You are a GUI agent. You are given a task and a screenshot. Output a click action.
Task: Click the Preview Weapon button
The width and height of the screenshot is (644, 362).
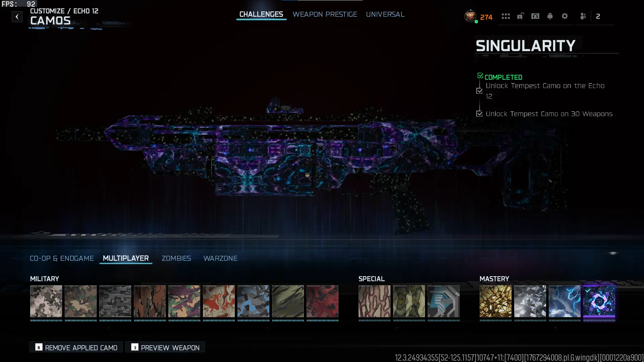[165, 348]
